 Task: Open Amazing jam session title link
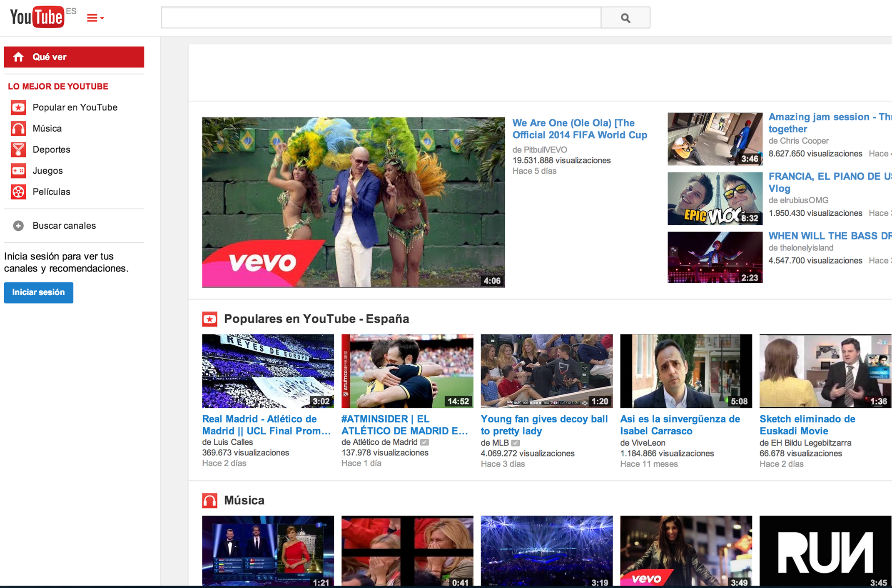830,123
